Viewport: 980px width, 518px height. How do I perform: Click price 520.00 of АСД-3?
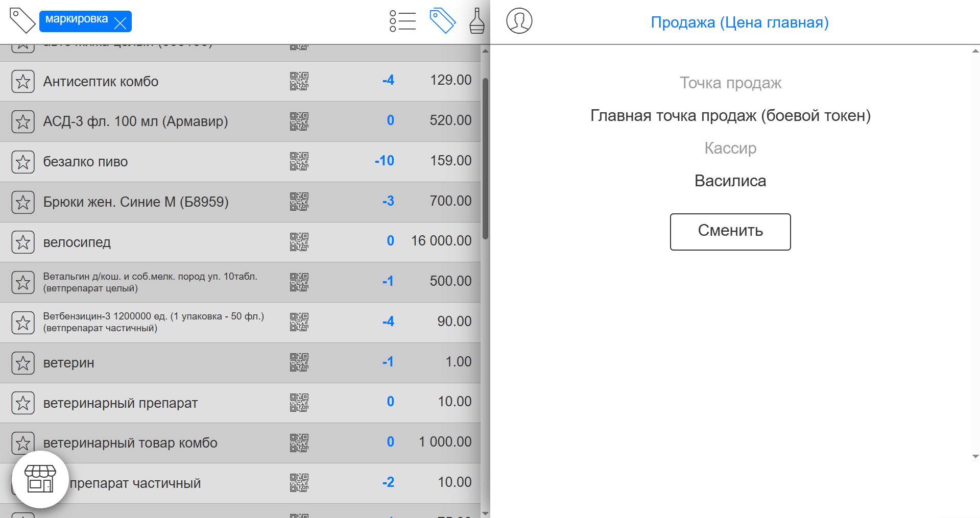pyautogui.click(x=450, y=120)
